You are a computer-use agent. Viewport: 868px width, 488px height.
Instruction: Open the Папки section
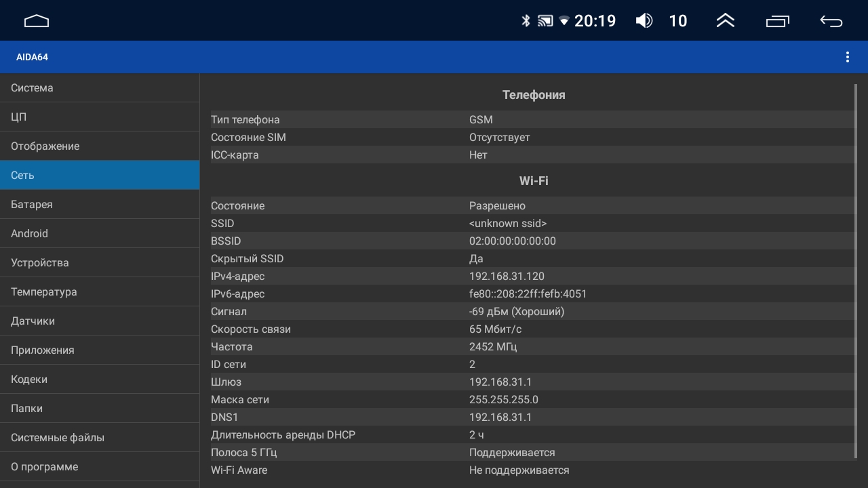100,409
